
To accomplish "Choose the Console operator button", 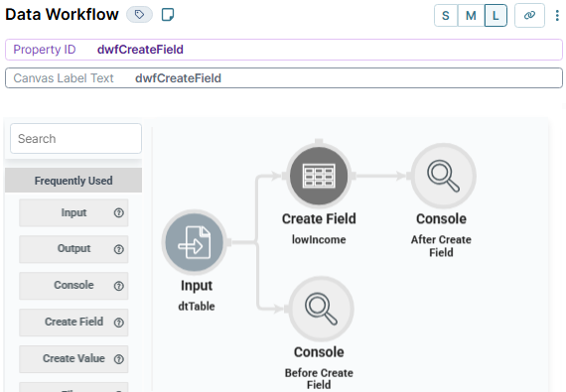I will point(73,286).
